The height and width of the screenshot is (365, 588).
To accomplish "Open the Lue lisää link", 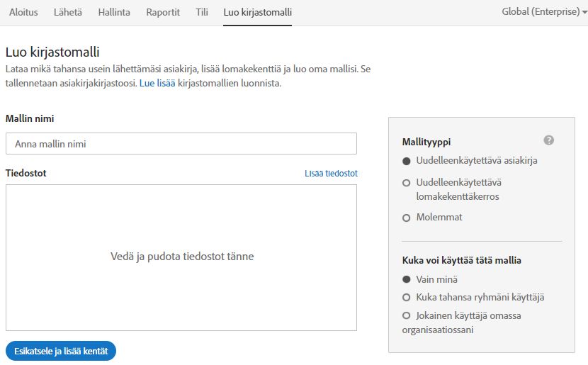I will 157,84.
